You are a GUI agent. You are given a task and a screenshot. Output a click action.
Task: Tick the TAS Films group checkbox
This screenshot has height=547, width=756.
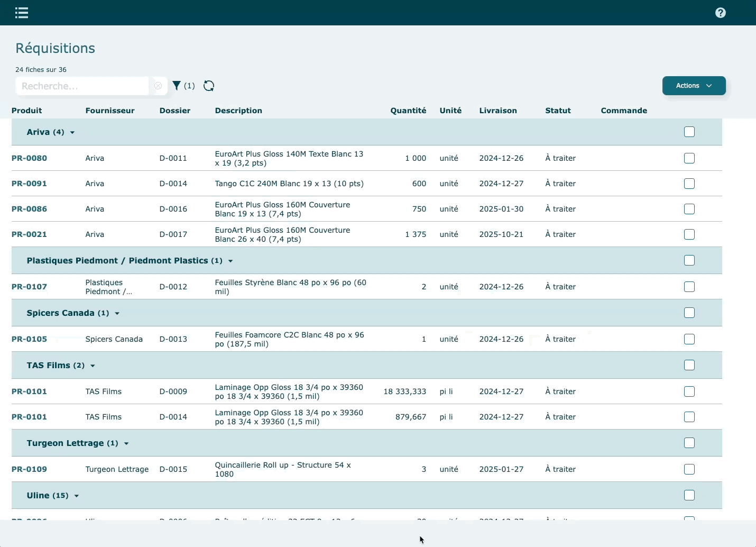click(689, 365)
